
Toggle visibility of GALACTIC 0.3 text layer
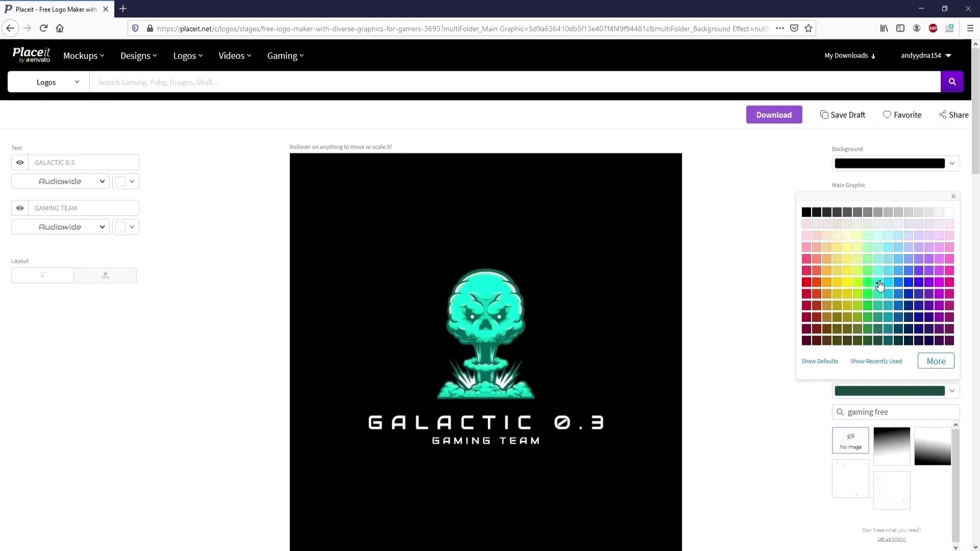pyautogui.click(x=20, y=161)
